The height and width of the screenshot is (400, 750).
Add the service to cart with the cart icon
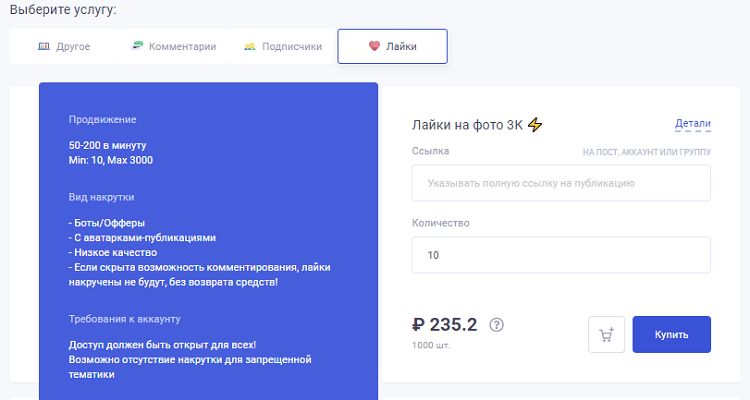606,335
